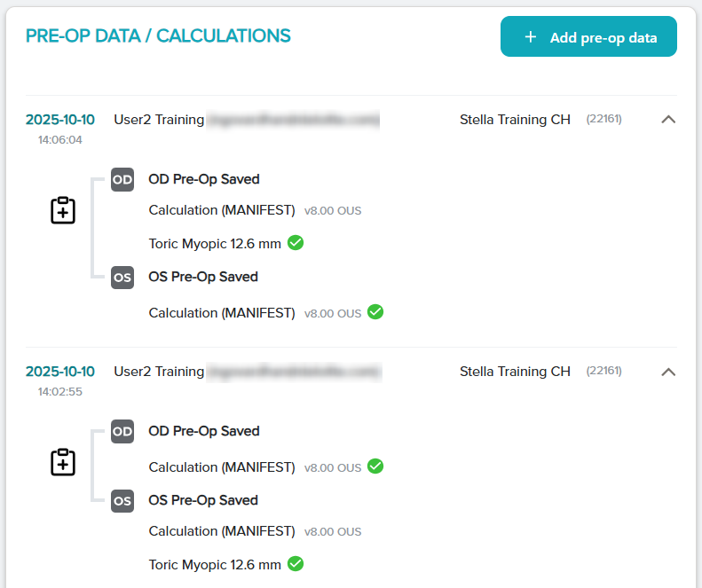Viewport: 702px width, 588px height.
Task: Open OS Pre-Op Saved in the 14:06:04 record
Action: coord(203,277)
